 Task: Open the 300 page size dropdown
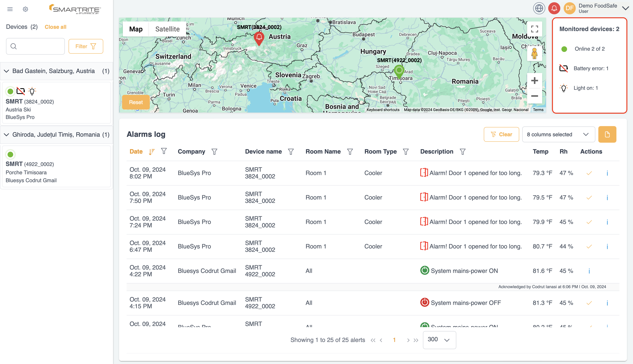439,340
